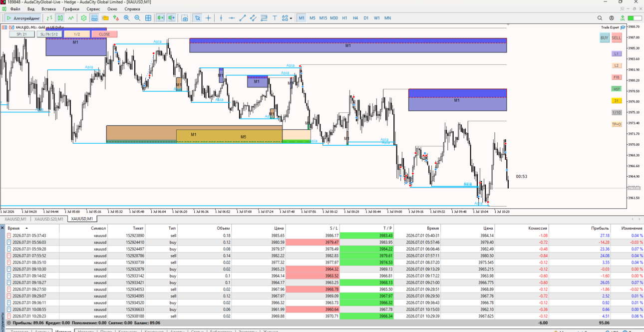Open the shapes objects dropdown
Viewport: 644px width, 332px height.
(x=287, y=18)
